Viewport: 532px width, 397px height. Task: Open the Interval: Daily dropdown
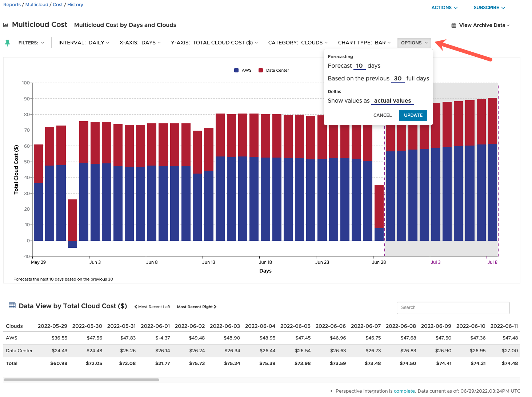pyautogui.click(x=84, y=43)
